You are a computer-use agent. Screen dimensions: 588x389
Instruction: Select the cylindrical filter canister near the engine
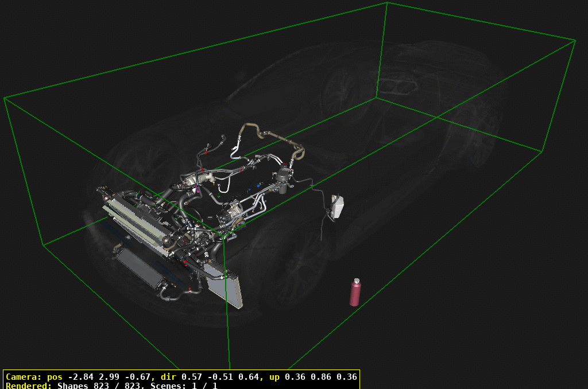283,178
